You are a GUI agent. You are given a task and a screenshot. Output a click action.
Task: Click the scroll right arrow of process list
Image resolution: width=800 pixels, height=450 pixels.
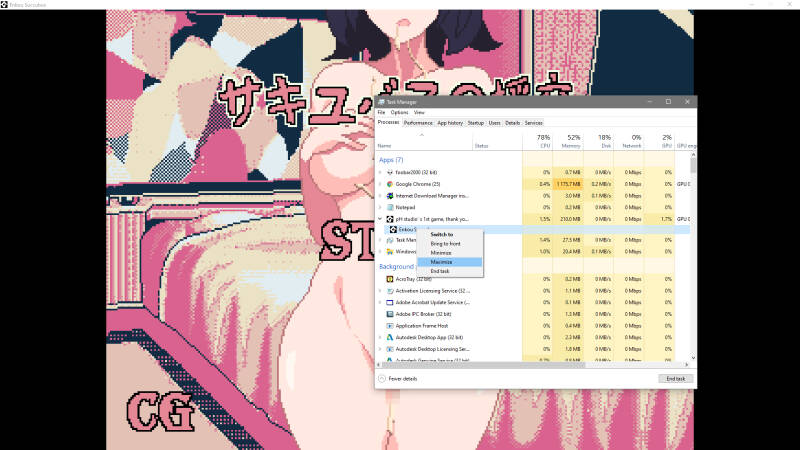687,365
